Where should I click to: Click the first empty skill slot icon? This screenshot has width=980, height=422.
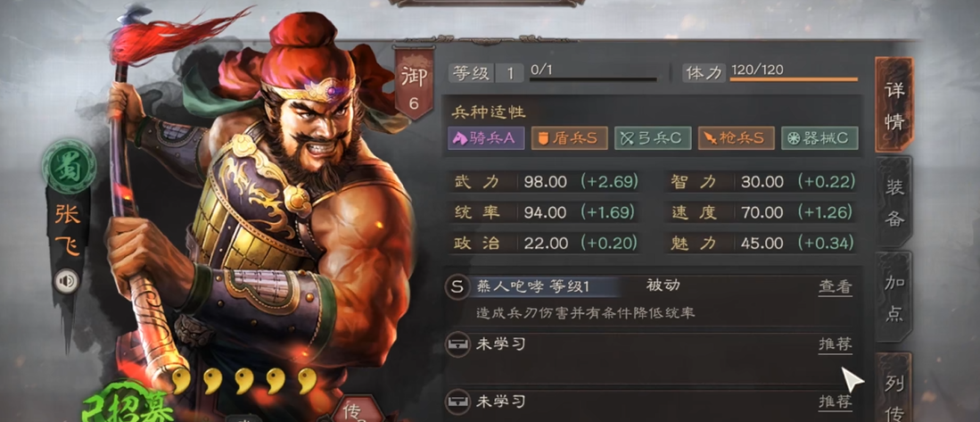tap(458, 343)
